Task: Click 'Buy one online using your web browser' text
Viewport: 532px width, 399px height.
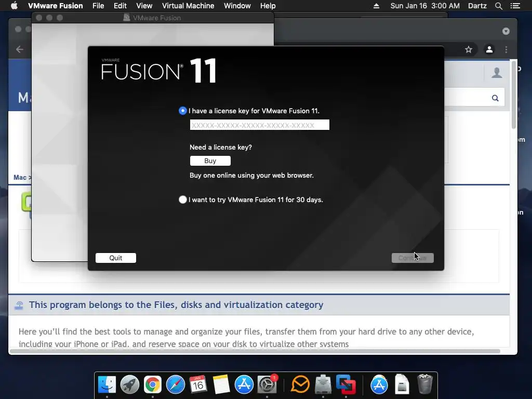Action: (251, 176)
